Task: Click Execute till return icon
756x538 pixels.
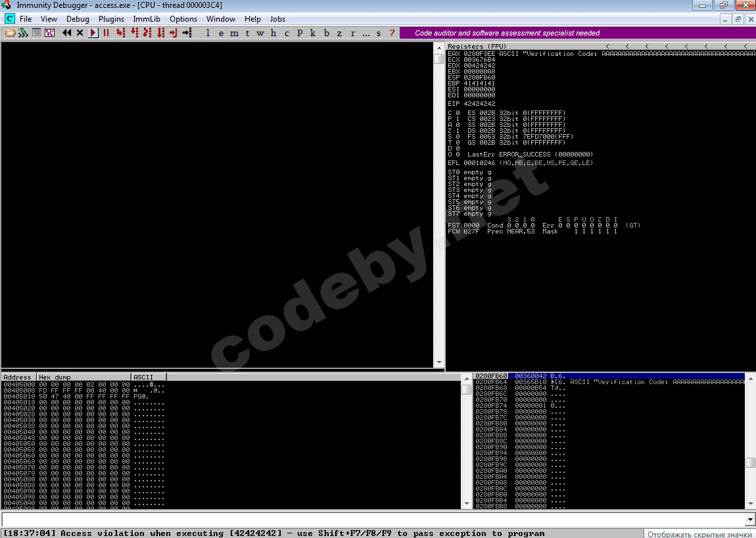Action: 174,33
